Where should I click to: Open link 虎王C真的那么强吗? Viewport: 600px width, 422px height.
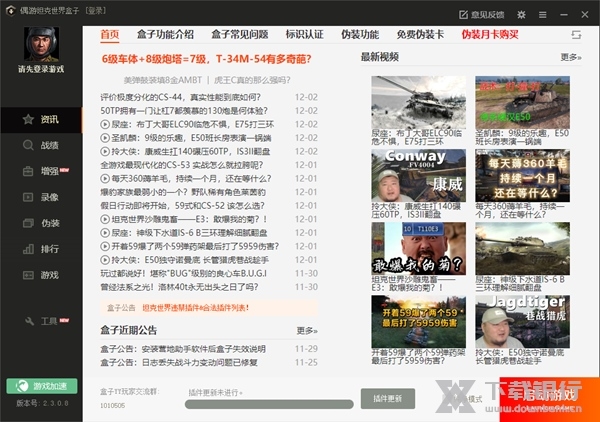coord(252,80)
